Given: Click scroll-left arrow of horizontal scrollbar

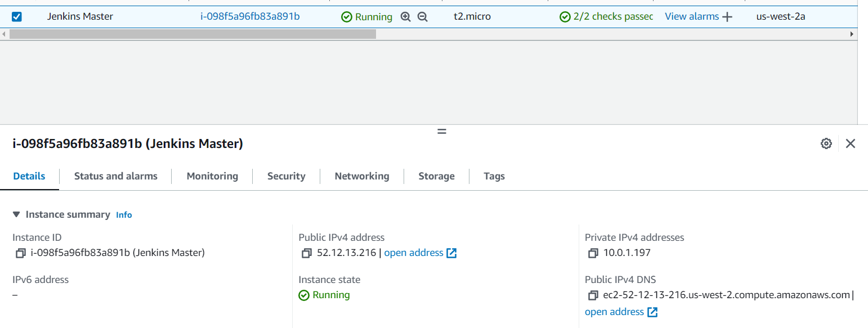Looking at the screenshot, I should point(5,34).
